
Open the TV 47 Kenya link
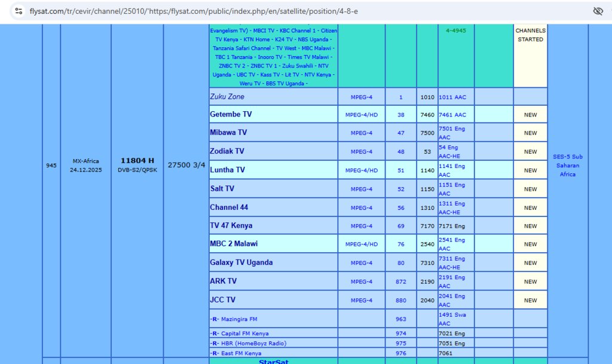(x=231, y=225)
